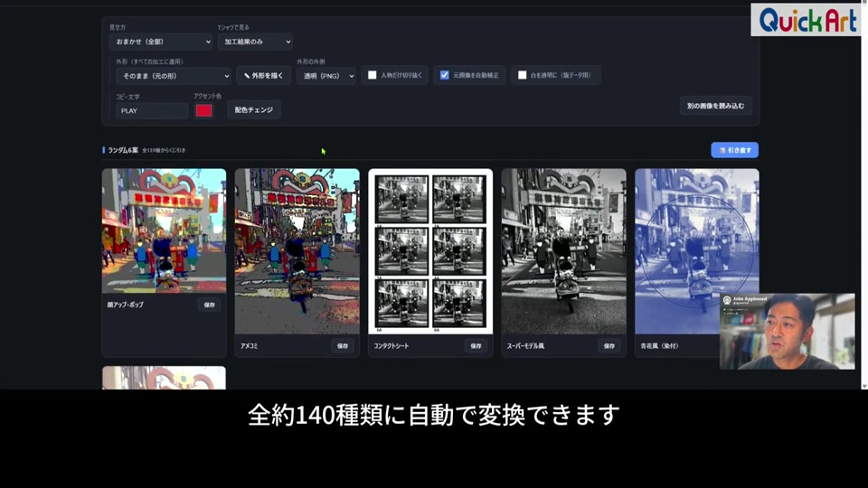The width and height of the screenshot is (868, 488).
Task: Open the スーパーモデル風 monochrome thumbnail
Action: [x=563, y=251]
